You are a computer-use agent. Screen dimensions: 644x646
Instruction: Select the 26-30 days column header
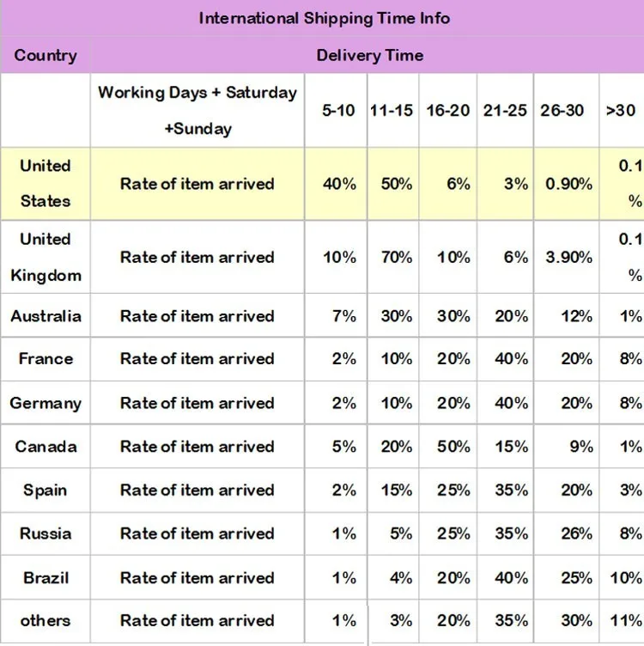(562, 111)
